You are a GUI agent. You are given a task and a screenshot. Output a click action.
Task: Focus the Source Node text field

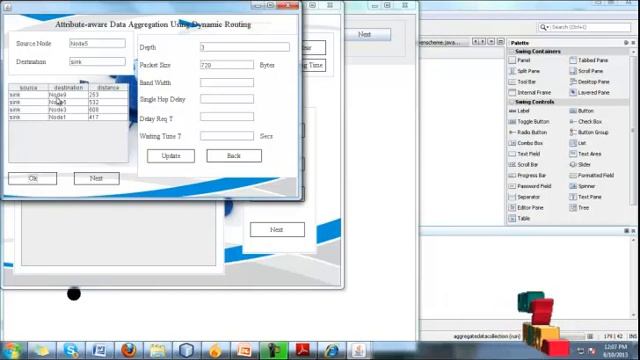(97, 43)
